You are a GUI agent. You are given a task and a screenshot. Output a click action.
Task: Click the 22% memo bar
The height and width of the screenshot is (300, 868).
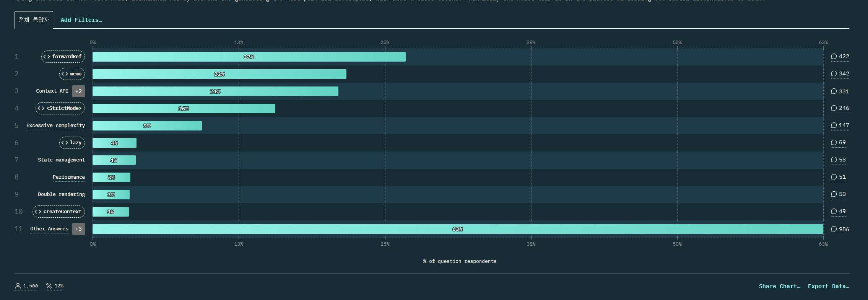(219, 74)
